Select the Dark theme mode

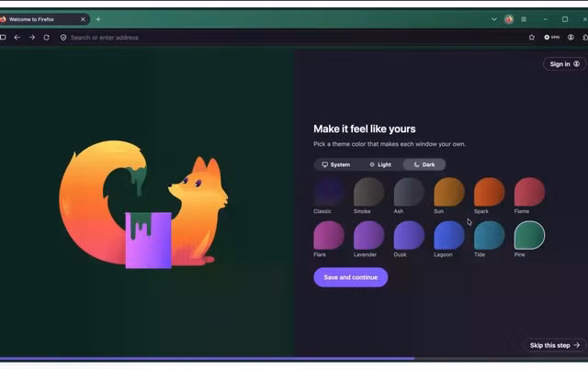(424, 164)
